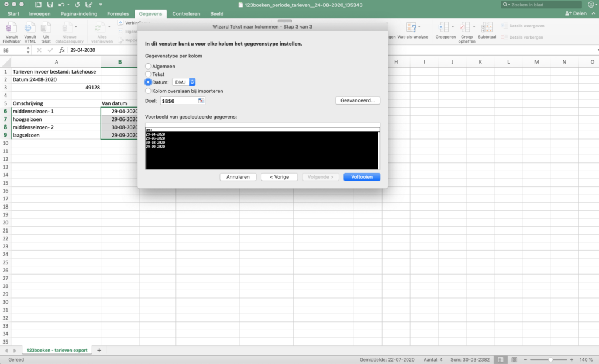Open the Controleren ribbon tab

pos(186,14)
